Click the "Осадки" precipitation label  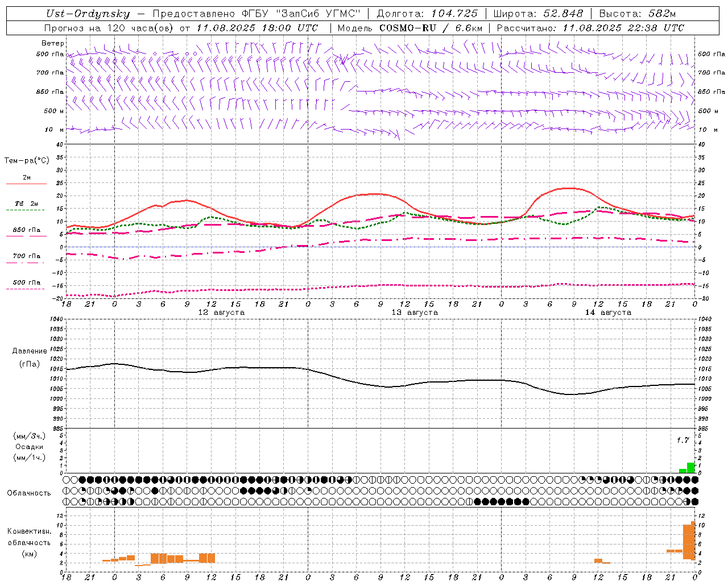coord(29,447)
